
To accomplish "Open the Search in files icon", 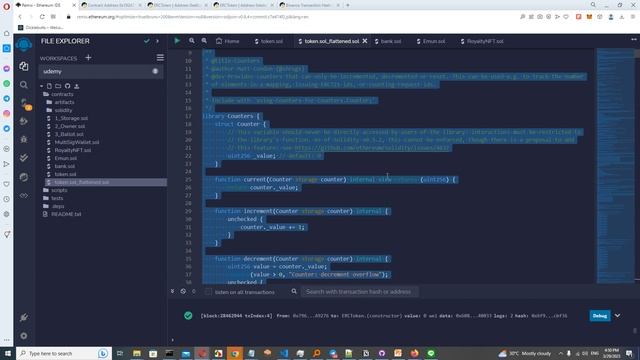I will 24,84.
